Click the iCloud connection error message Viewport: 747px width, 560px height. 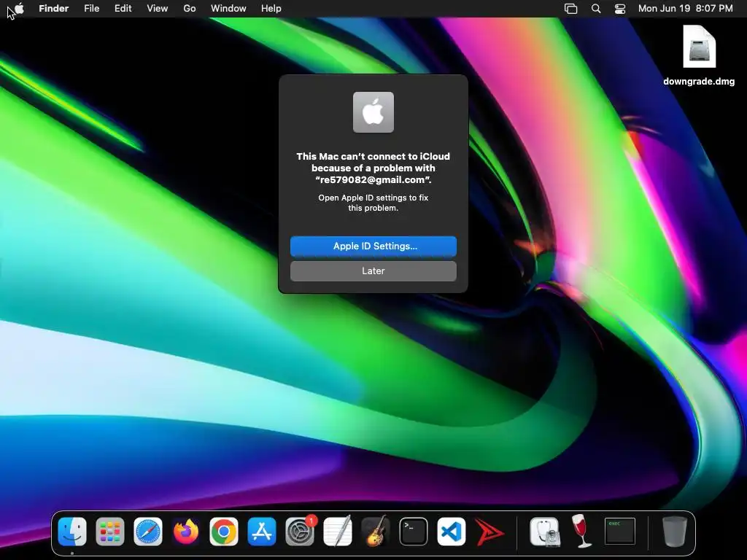pos(373,168)
